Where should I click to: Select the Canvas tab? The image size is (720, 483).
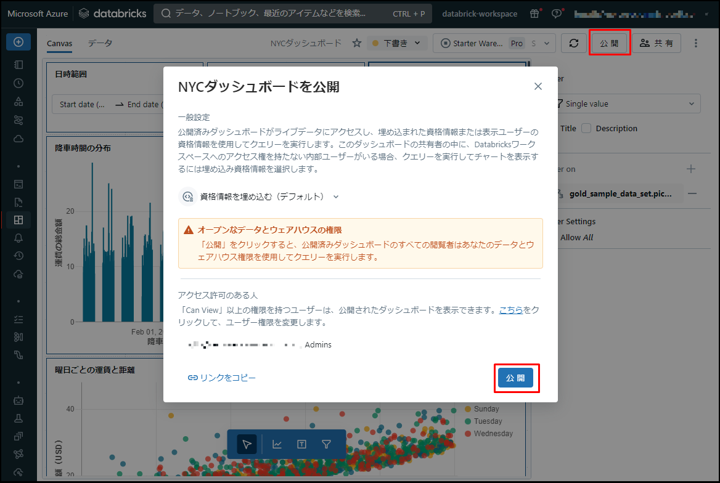pyautogui.click(x=59, y=44)
